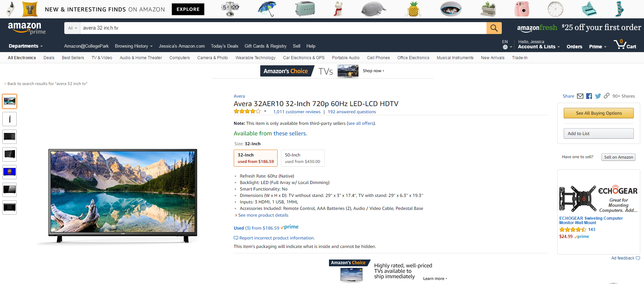Click the orange search magnifier button
Screen dimensions: 644x284
coord(494,28)
